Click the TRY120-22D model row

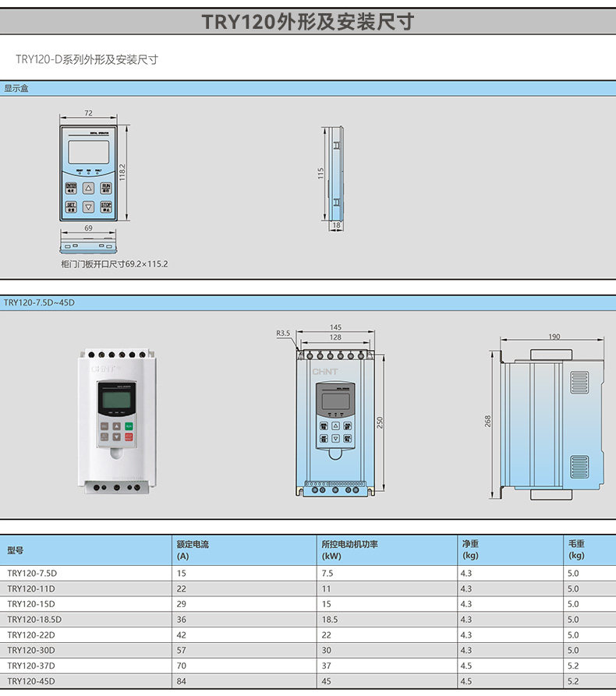pyautogui.click(x=308, y=634)
